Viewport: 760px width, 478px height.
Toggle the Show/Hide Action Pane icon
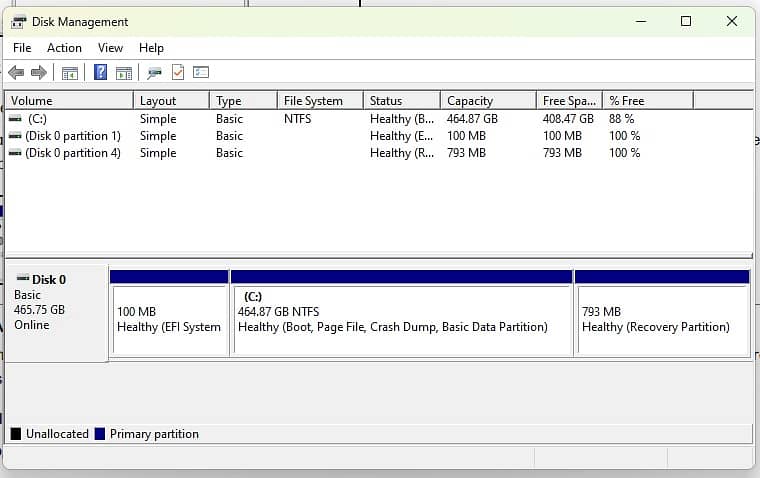click(124, 72)
